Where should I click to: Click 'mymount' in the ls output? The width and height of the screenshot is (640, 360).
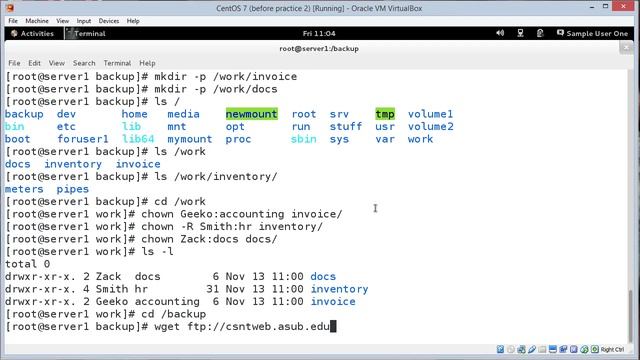pos(190,139)
